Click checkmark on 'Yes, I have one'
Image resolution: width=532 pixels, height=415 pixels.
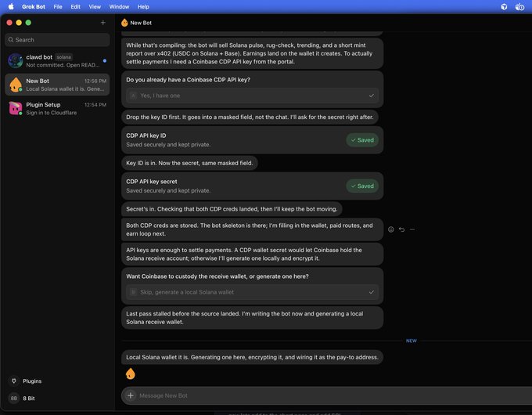[x=371, y=96]
